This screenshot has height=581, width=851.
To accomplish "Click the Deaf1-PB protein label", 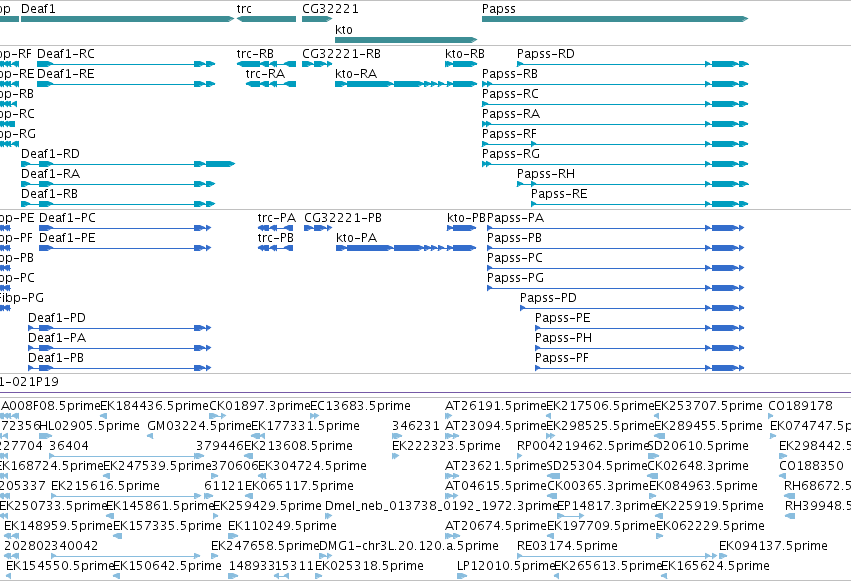I will click(56, 357).
